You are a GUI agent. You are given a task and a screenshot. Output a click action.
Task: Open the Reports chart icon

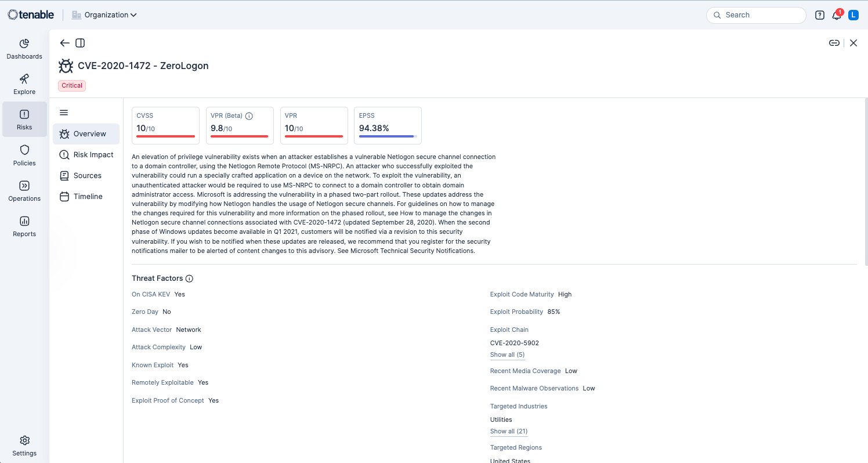coord(24,222)
